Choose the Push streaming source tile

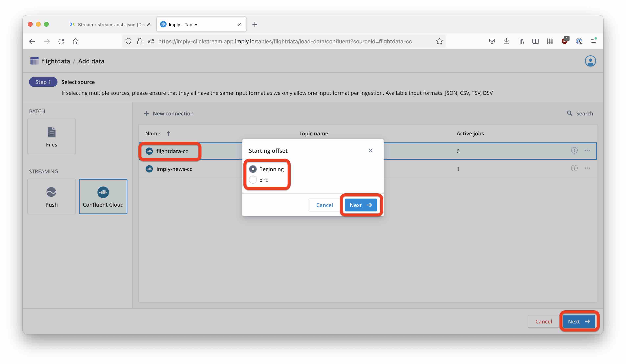51,197
